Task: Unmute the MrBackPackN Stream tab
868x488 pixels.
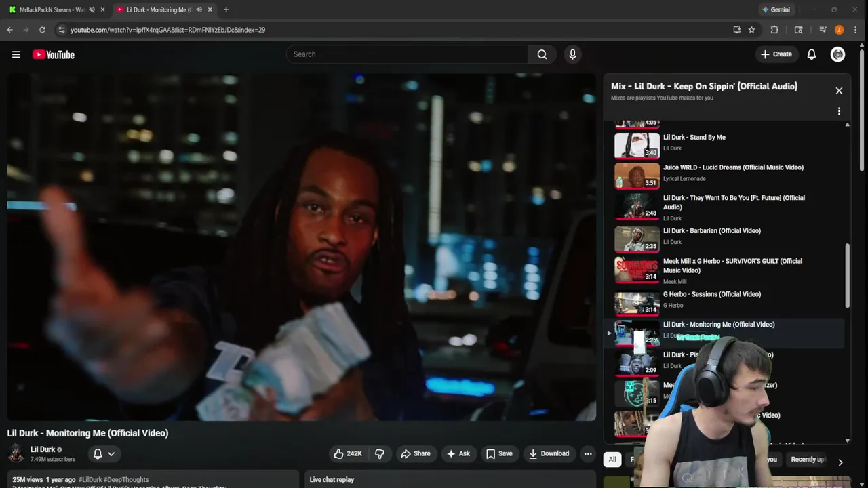Action: (x=92, y=9)
